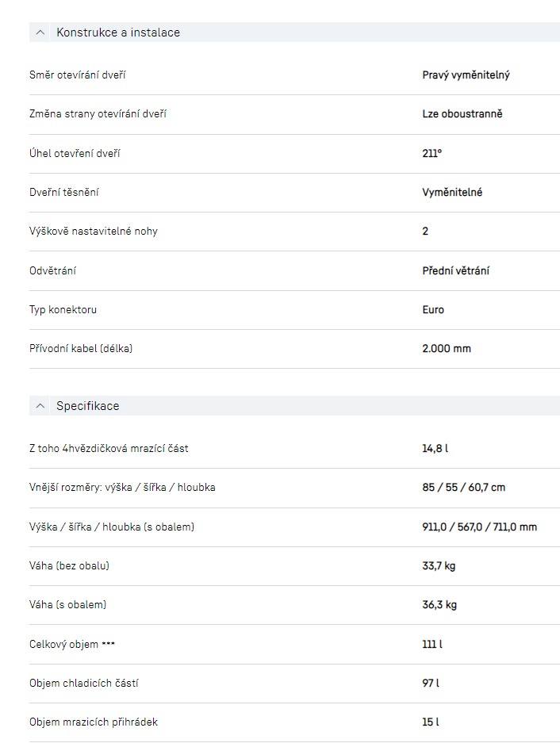Click the Lze oboustranně value

point(462,113)
